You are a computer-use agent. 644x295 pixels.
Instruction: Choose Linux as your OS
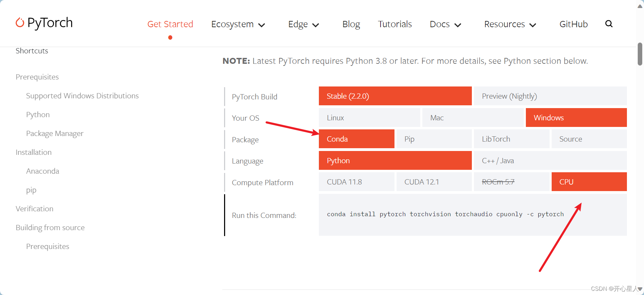tap(369, 118)
